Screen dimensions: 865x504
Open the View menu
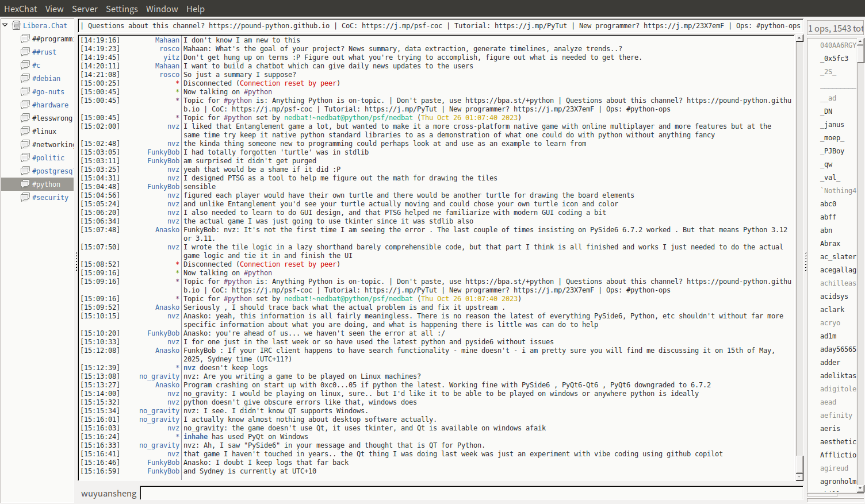[x=55, y=9]
